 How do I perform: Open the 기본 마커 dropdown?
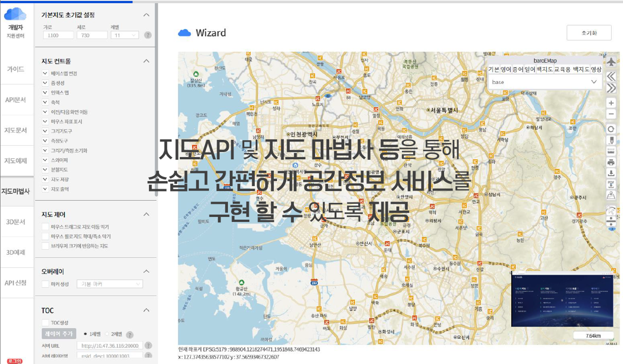tap(109, 284)
